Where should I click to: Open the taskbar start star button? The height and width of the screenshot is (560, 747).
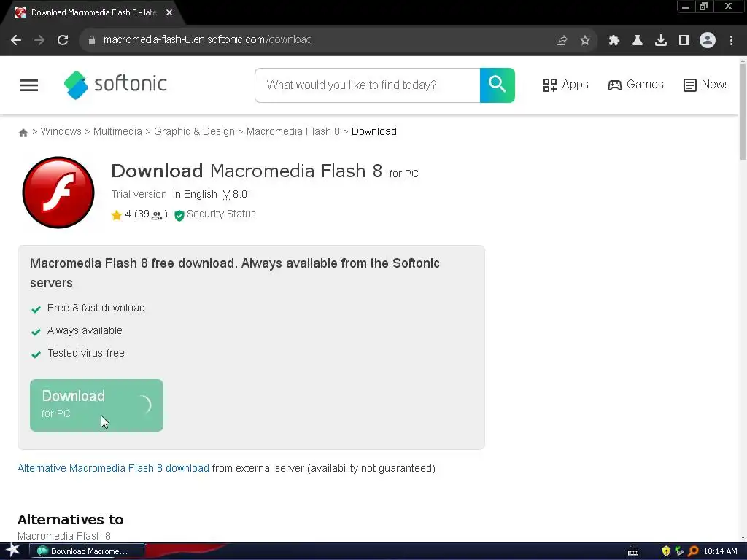pos(13,551)
